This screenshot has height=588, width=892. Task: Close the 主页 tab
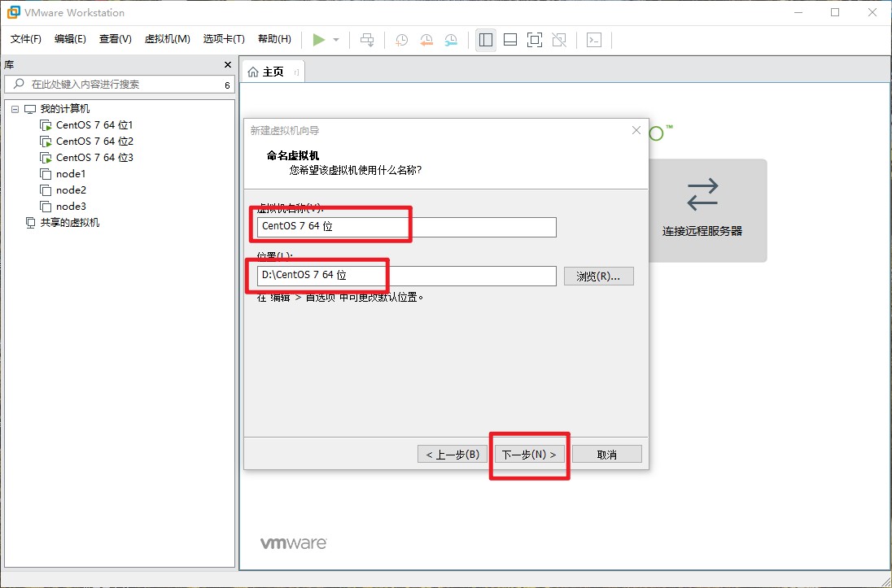click(x=296, y=72)
